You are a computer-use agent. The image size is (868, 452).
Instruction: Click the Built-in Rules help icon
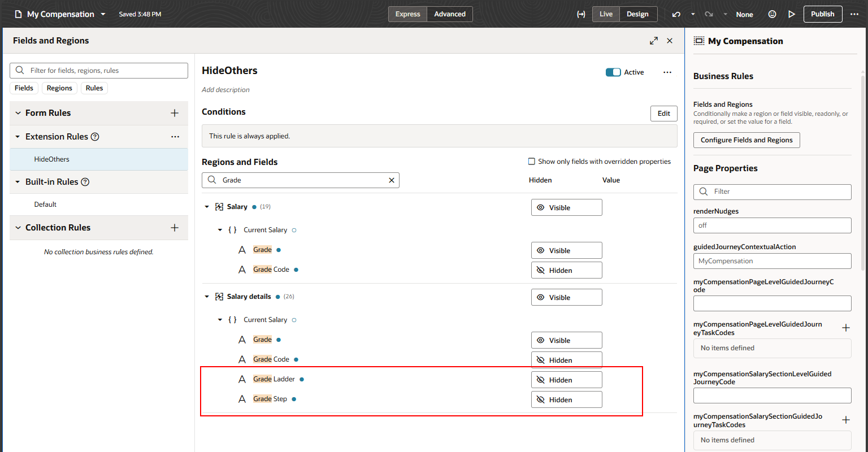(x=85, y=182)
